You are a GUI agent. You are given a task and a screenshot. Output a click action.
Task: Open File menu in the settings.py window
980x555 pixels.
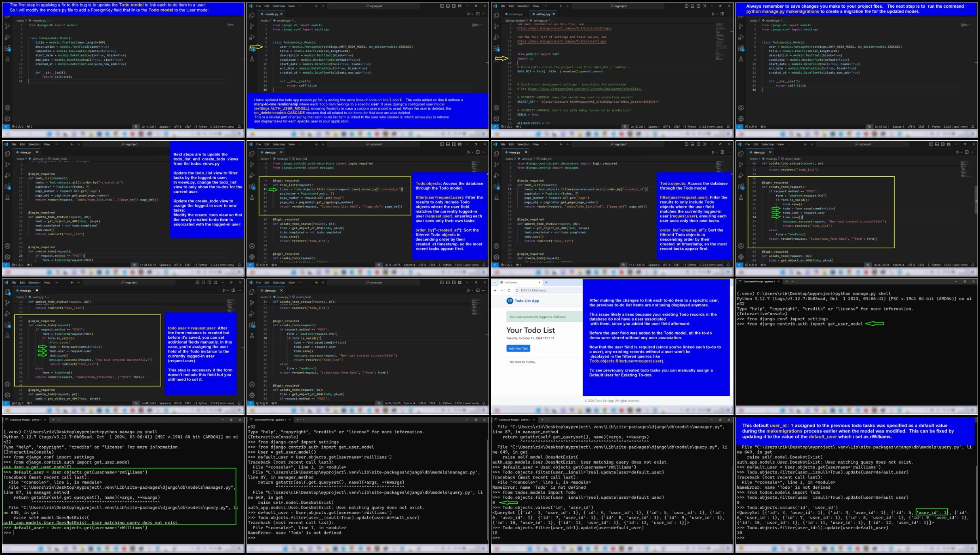pos(503,6)
